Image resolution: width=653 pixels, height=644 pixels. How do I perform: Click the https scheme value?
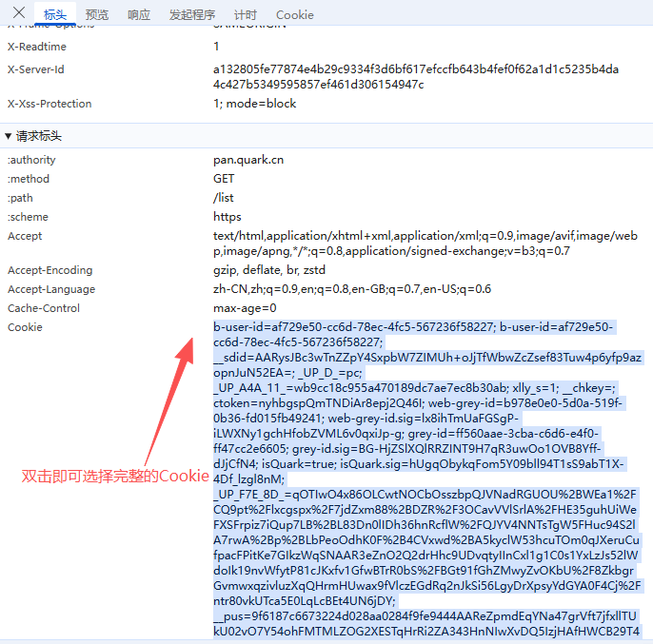(x=227, y=217)
